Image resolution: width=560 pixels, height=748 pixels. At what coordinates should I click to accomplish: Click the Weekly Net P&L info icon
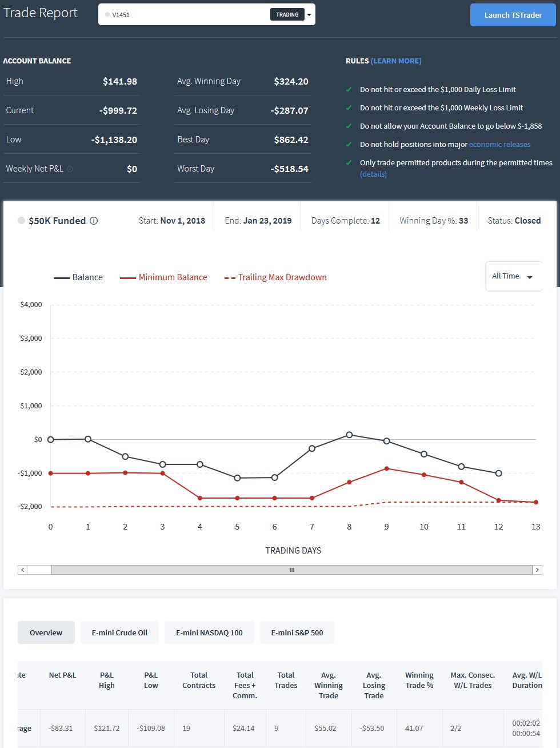coord(70,169)
